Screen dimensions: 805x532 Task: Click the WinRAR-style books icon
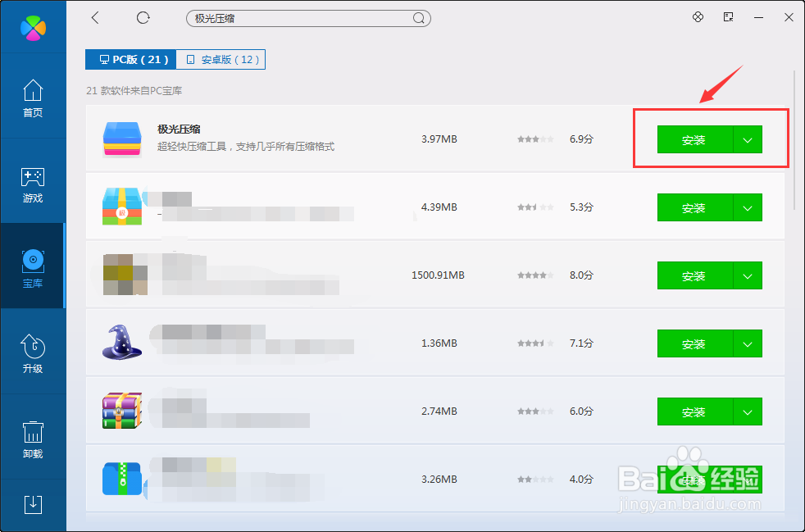[x=122, y=411]
